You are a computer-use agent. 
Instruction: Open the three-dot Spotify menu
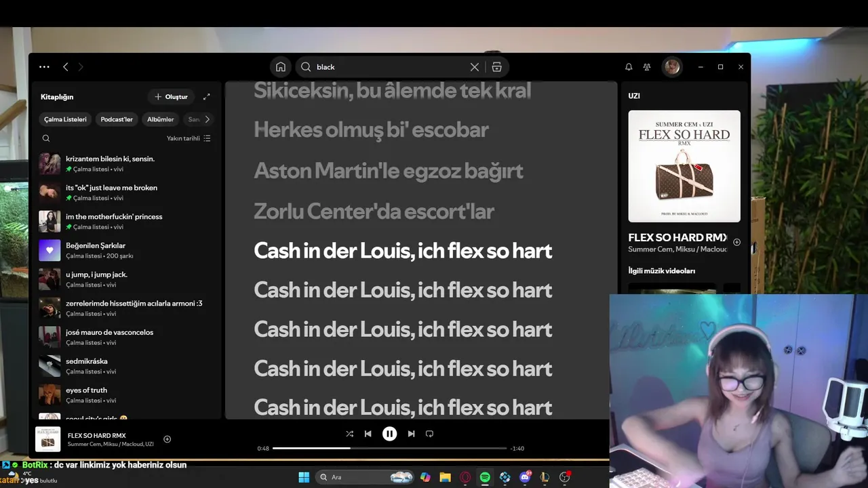coord(45,67)
